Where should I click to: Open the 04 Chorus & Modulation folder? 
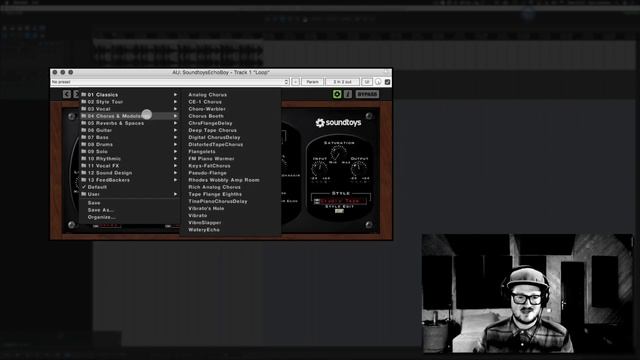click(130, 116)
